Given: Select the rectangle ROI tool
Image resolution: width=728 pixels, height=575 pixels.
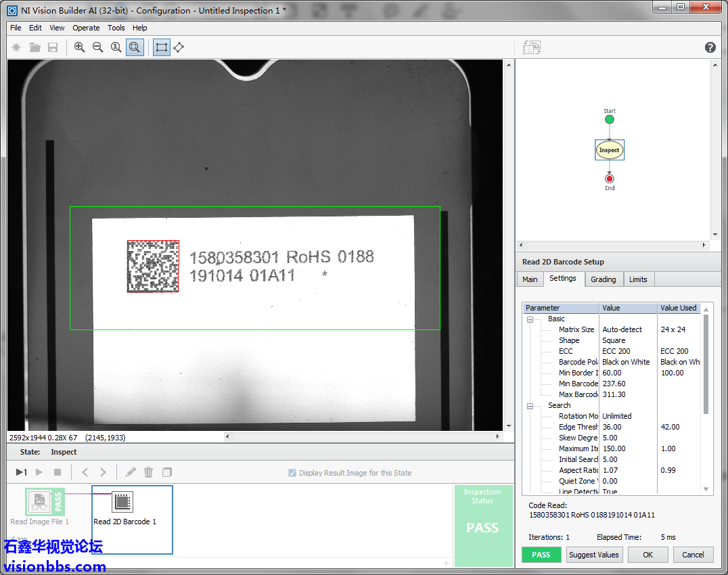Looking at the screenshot, I should 161,47.
